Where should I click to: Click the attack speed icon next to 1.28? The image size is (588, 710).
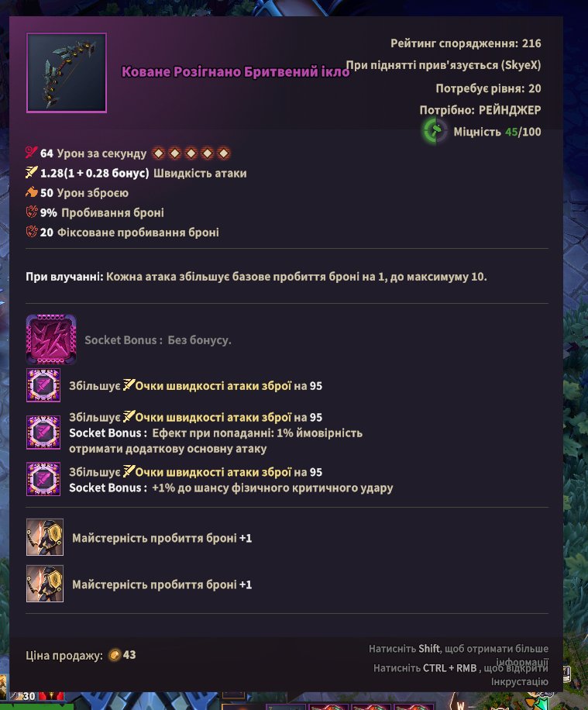click(x=31, y=173)
